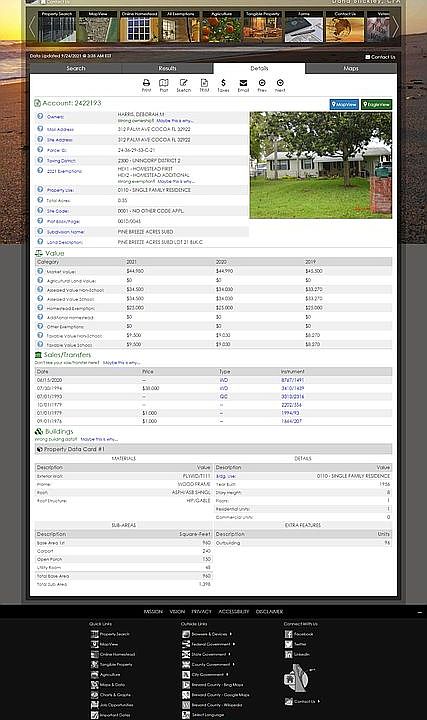
Task: Open instrument link 3610/1439
Action: 292,388
